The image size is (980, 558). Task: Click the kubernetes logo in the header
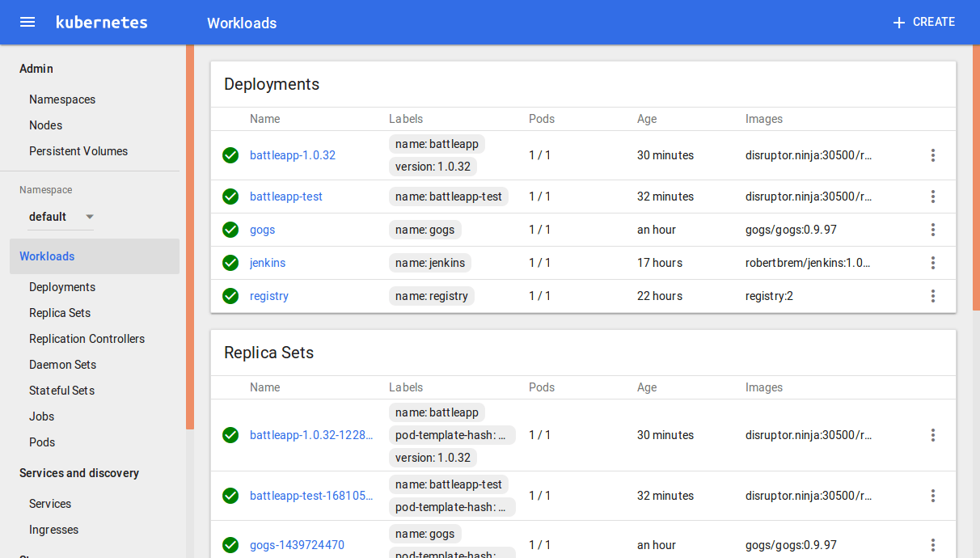click(x=101, y=22)
